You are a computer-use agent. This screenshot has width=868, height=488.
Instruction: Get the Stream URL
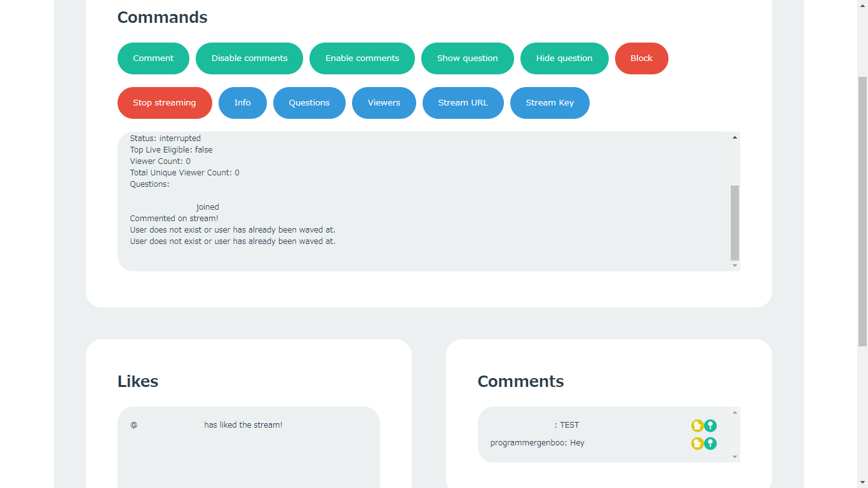(463, 103)
